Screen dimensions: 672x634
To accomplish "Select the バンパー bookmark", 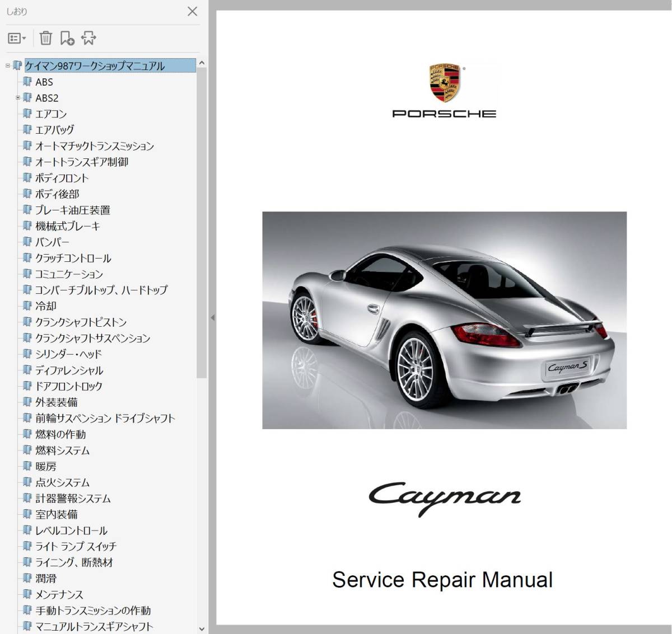I will tap(52, 242).
